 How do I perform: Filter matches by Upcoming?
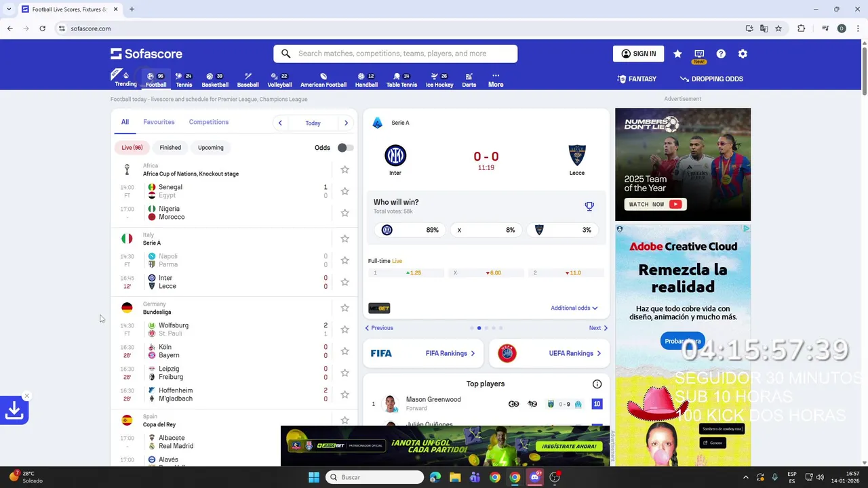coord(211,147)
